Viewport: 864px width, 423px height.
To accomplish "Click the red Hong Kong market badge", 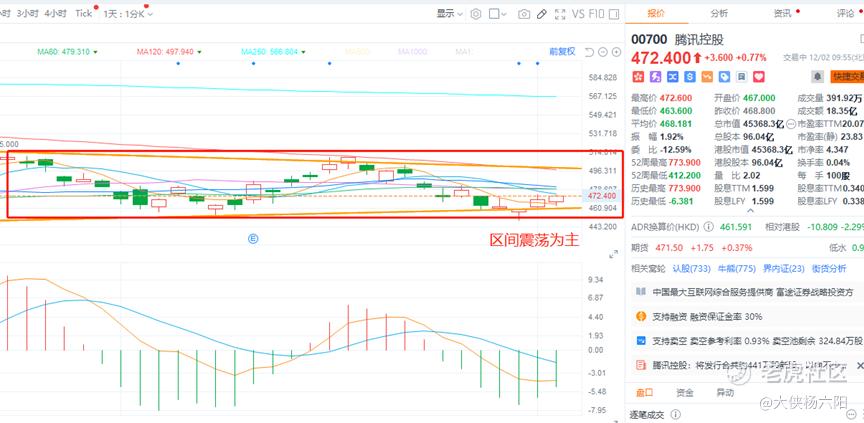I will point(638,77).
